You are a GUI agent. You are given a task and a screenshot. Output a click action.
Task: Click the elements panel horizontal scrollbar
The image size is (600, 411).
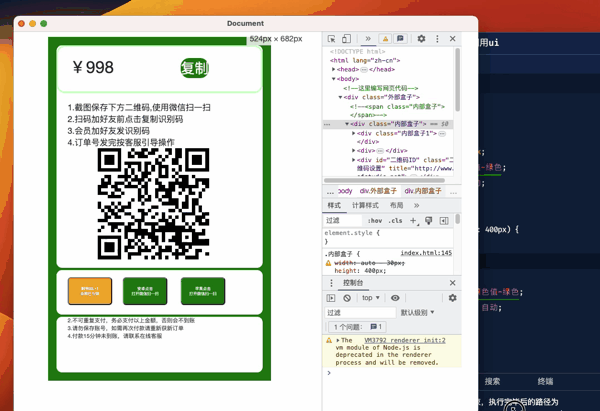384,180
